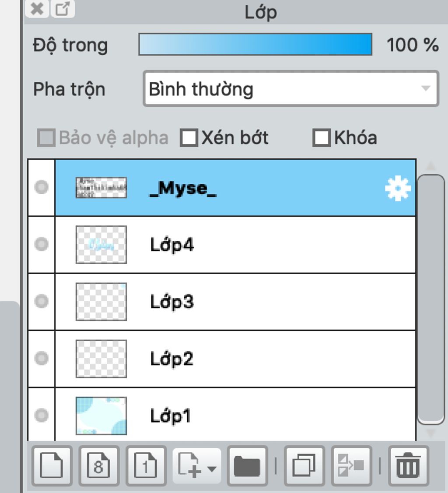The height and width of the screenshot is (493, 448).
Task: Enable the Khóa checkbox
Action: click(x=322, y=138)
